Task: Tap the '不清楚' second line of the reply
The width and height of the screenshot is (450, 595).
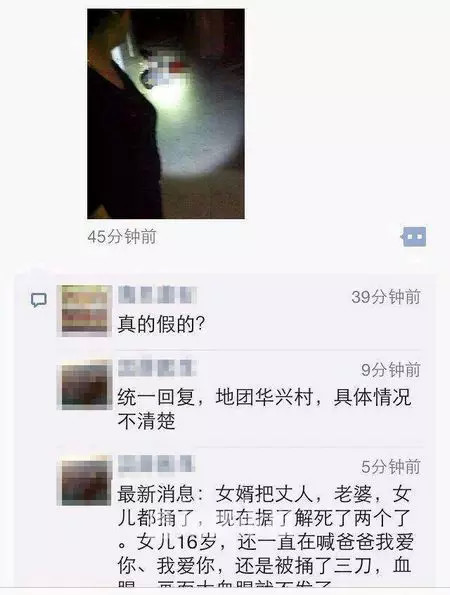Action: point(146,421)
